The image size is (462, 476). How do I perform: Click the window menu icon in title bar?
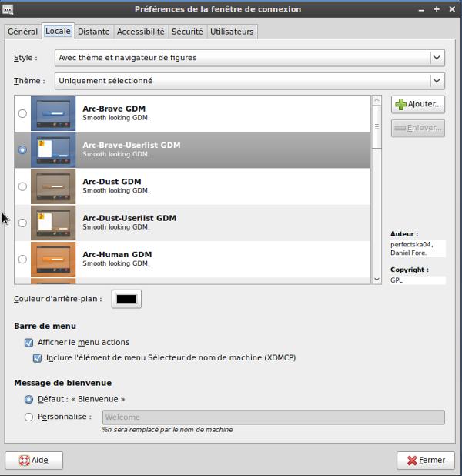pos(8,9)
